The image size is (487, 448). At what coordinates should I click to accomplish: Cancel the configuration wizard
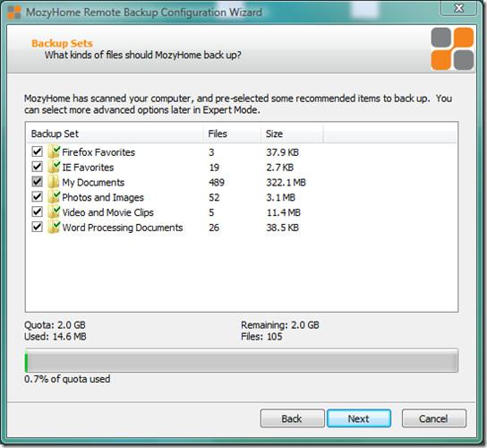click(x=433, y=418)
